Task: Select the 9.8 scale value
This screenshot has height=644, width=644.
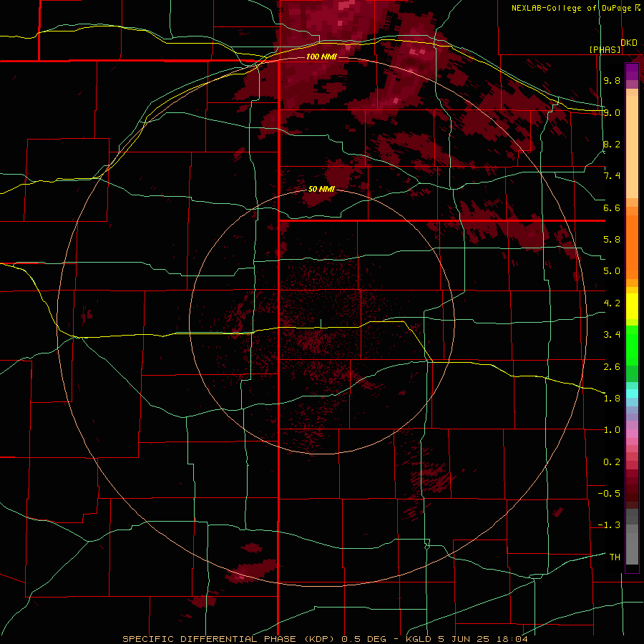Action: 612,80
